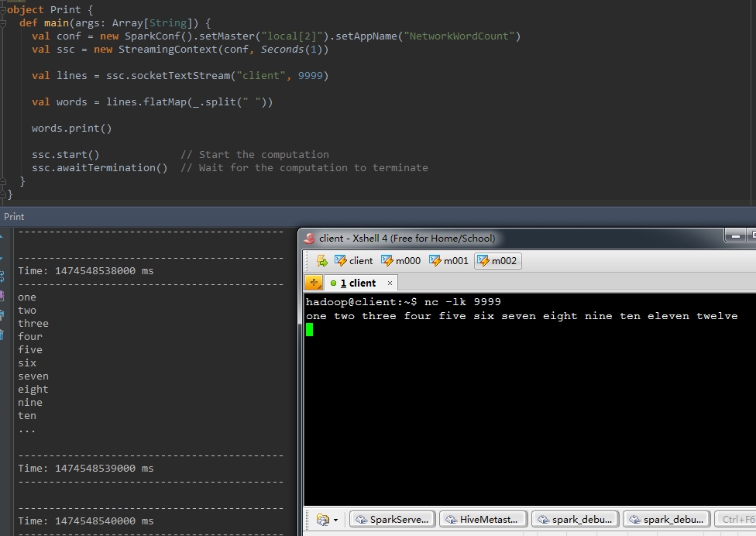Click the word 'seven' in console output
This screenshot has width=756, height=536.
coord(33,376)
